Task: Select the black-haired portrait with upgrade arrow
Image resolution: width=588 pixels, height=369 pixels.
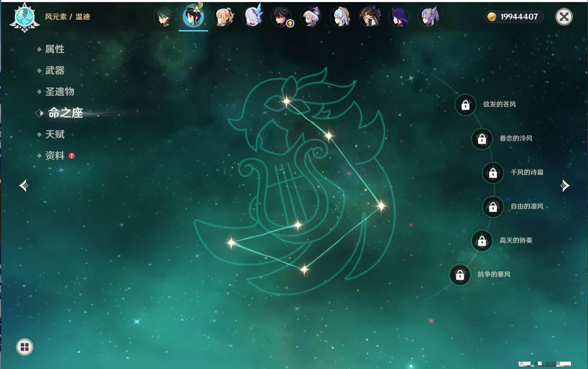Action: (x=282, y=17)
